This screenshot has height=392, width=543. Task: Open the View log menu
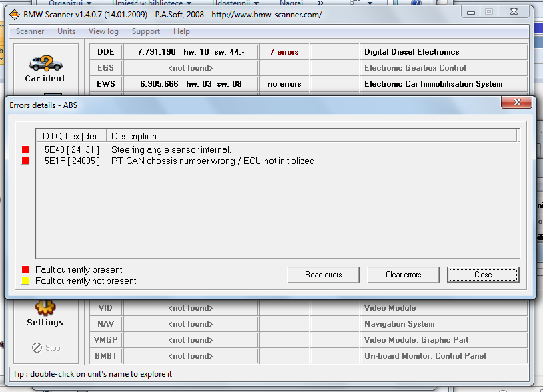tap(103, 31)
